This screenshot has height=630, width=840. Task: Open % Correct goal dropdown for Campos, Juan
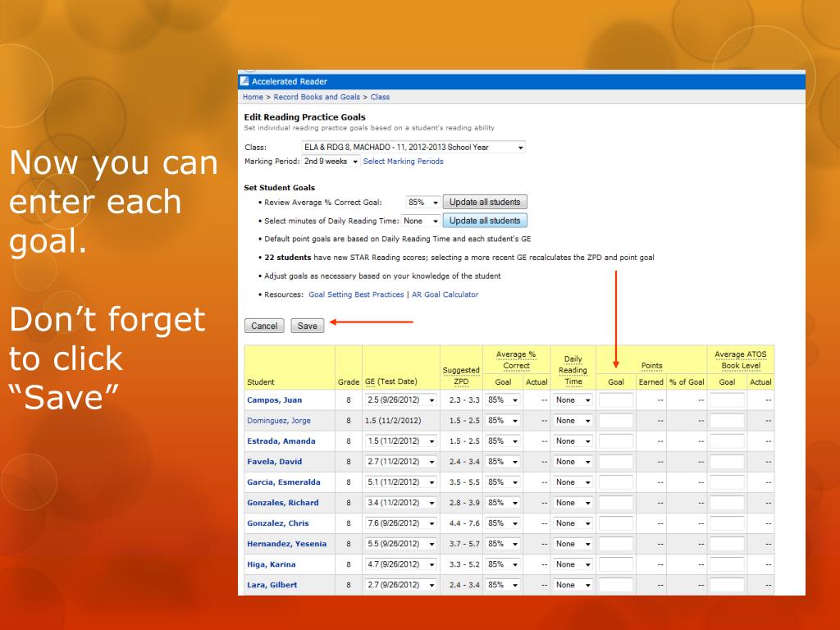(x=503, y=400)
